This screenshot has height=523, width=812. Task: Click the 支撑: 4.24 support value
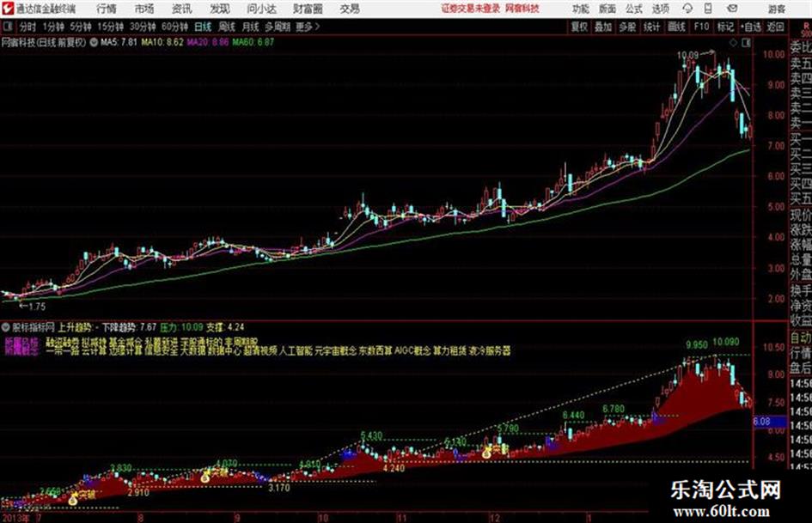[225, 327]
